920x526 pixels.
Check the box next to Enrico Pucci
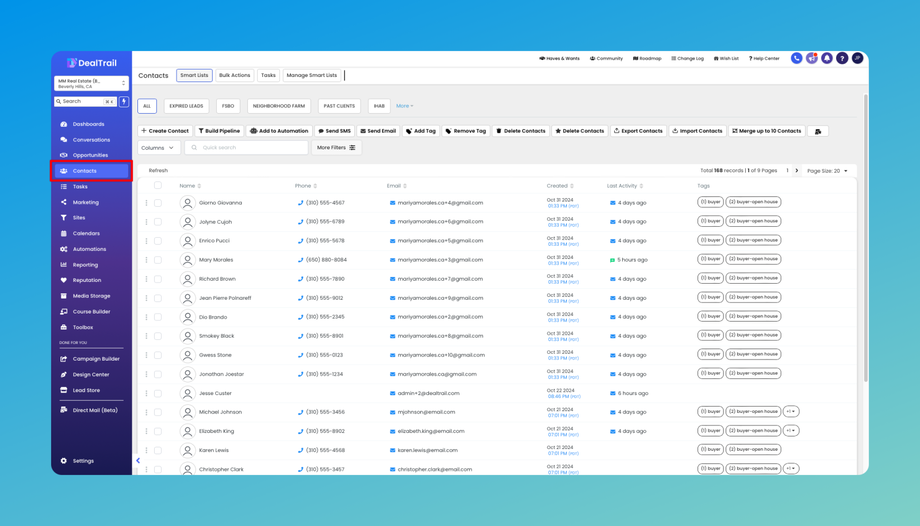click(158, 241)
